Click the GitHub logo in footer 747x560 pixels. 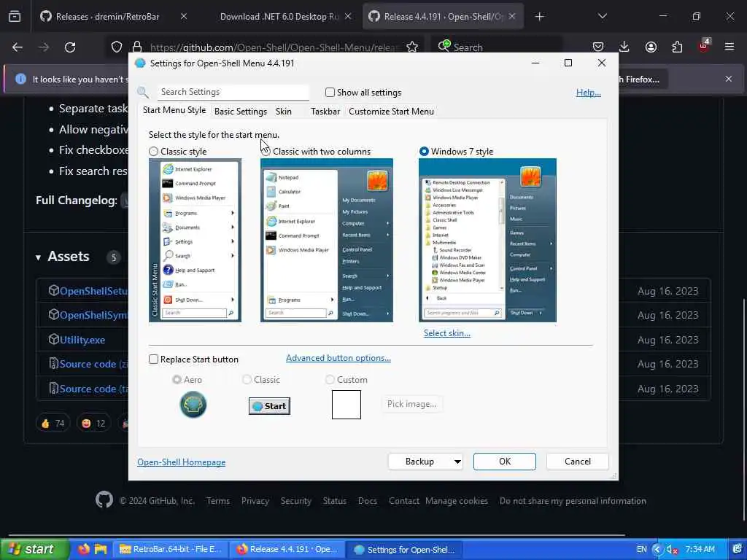point(104,500)
